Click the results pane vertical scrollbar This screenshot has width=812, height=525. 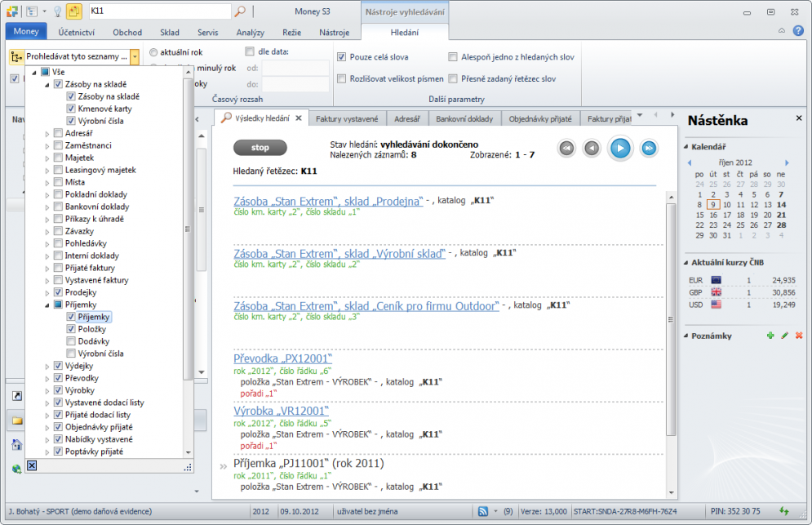point(671,318)
